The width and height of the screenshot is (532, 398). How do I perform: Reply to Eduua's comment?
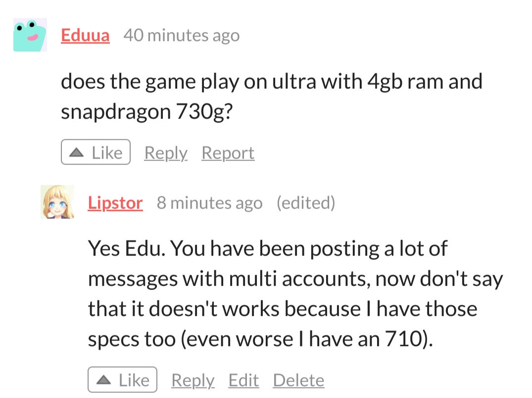(166, 153)
